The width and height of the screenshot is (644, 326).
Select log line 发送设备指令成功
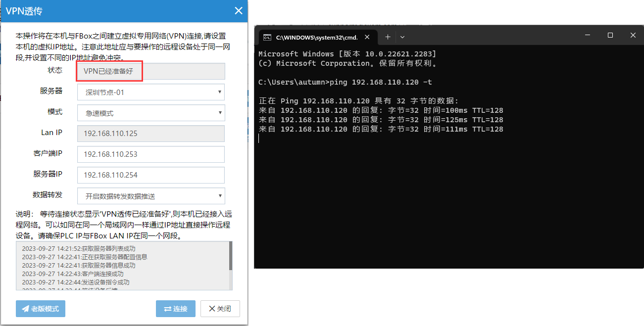pos(75,282)
